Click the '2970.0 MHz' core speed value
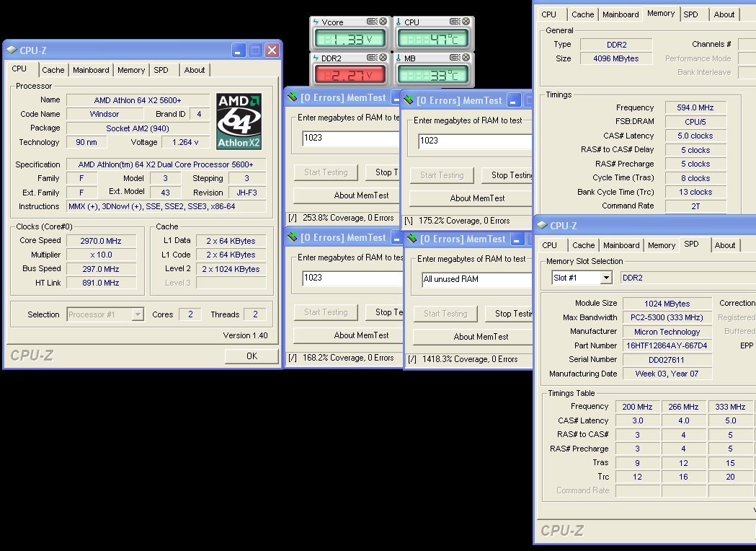This screenshot has height=551, width=756. click(101, 241)
